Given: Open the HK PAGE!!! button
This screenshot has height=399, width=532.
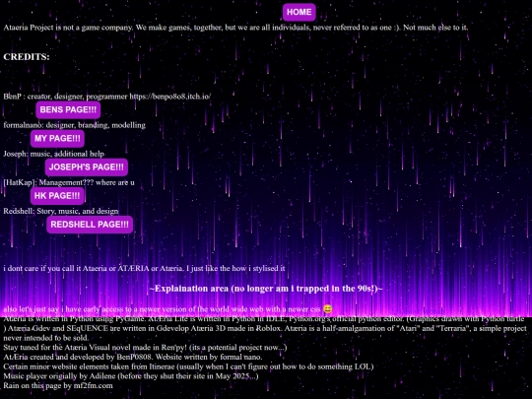Looking at the screenshot, I should (57, 196).
